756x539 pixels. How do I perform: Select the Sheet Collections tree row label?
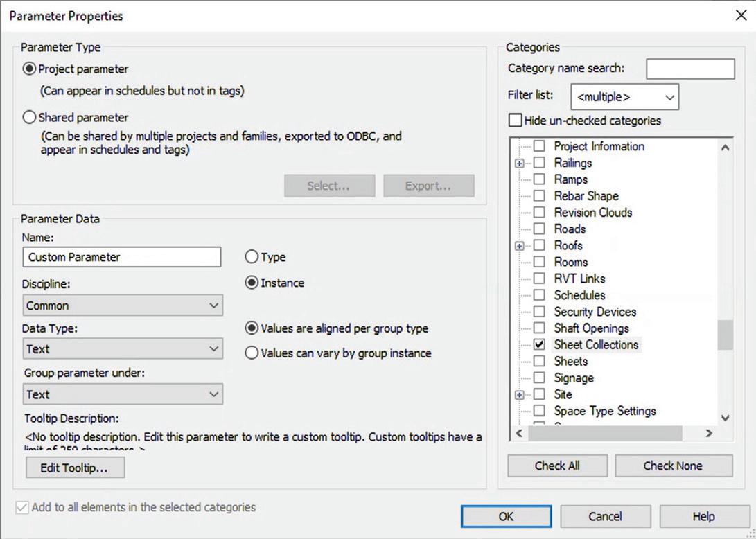click(597, 345)
